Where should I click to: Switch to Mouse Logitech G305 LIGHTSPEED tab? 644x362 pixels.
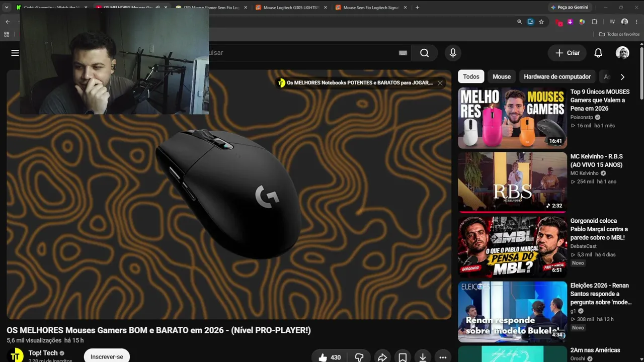tap(291, 8)
